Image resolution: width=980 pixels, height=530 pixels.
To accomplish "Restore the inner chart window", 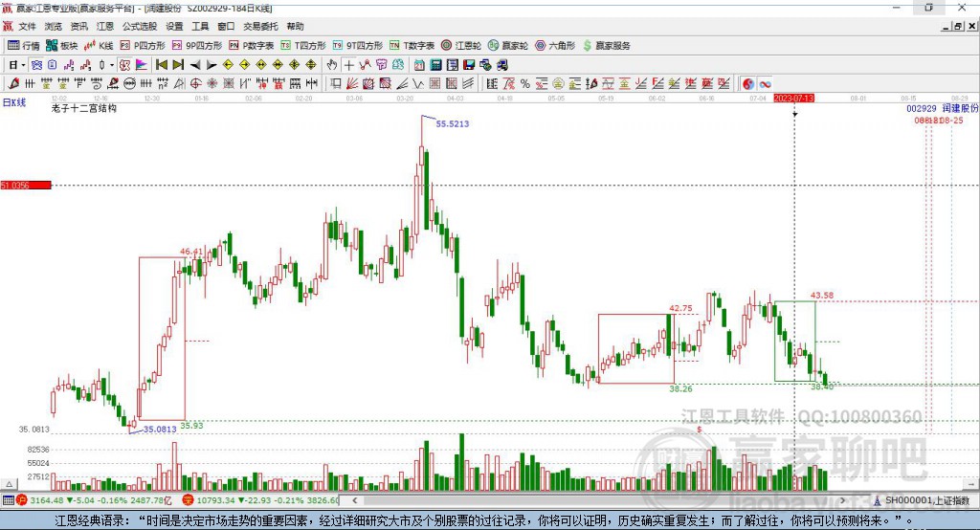I will point(958,26).
